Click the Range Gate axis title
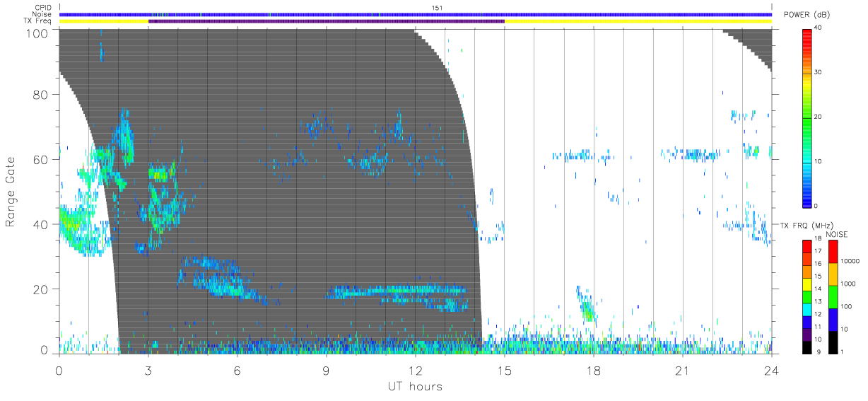Image resolution: width=868 pixels, height=401 pixels. pyautogui.click(x=11, y=191)
